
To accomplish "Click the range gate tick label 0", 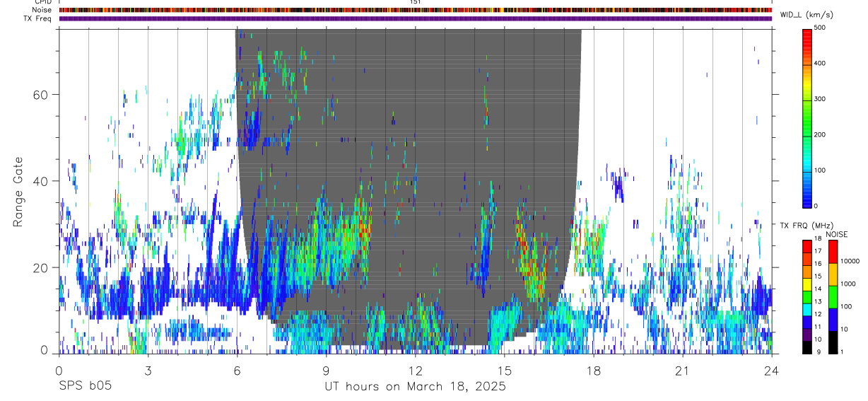I will point(45,349).
